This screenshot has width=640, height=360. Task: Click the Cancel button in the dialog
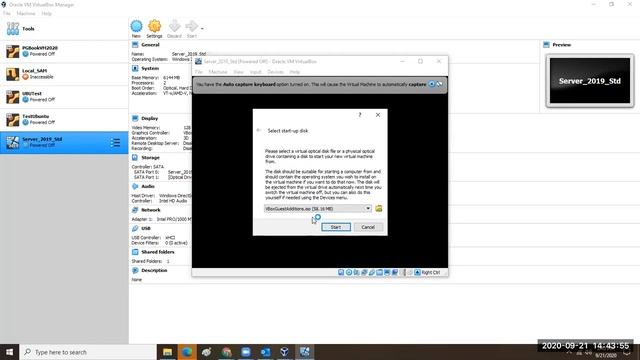pos(368,227)
